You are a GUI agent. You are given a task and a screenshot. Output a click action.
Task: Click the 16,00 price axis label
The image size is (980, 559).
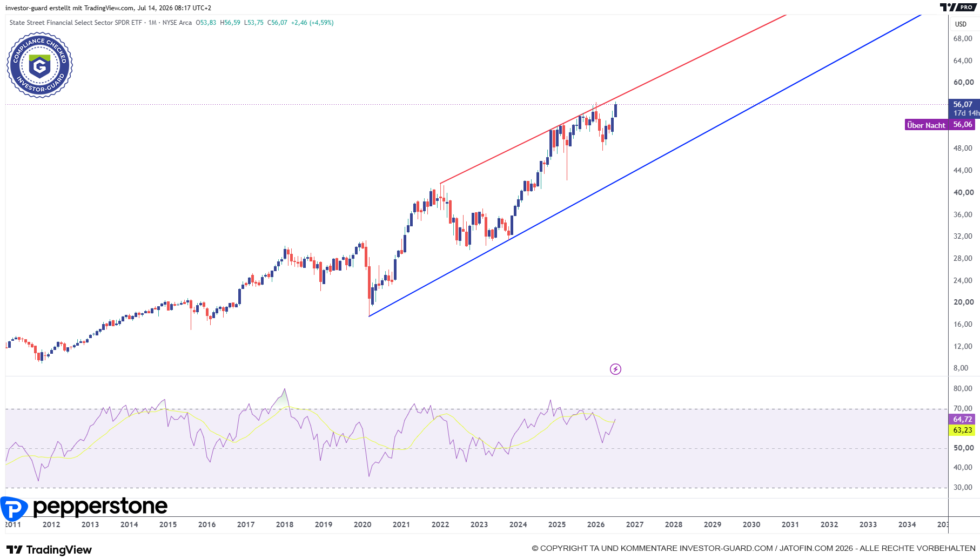963,324
